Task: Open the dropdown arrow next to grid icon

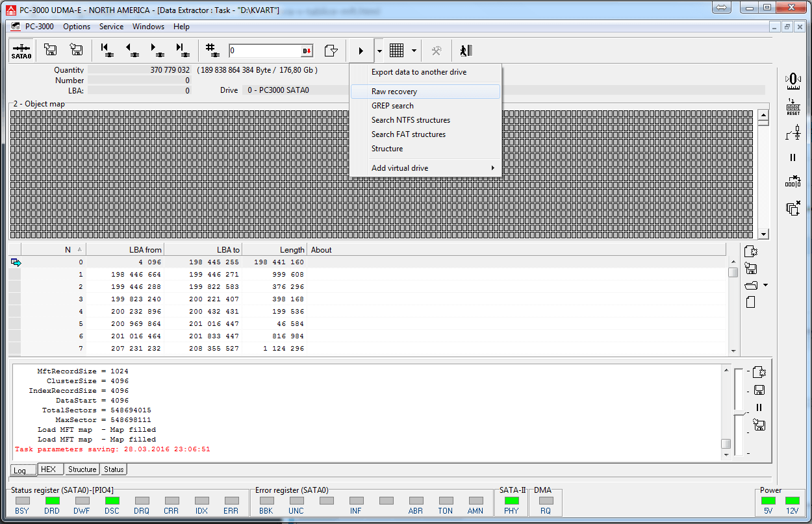Action: coord(414,51)
